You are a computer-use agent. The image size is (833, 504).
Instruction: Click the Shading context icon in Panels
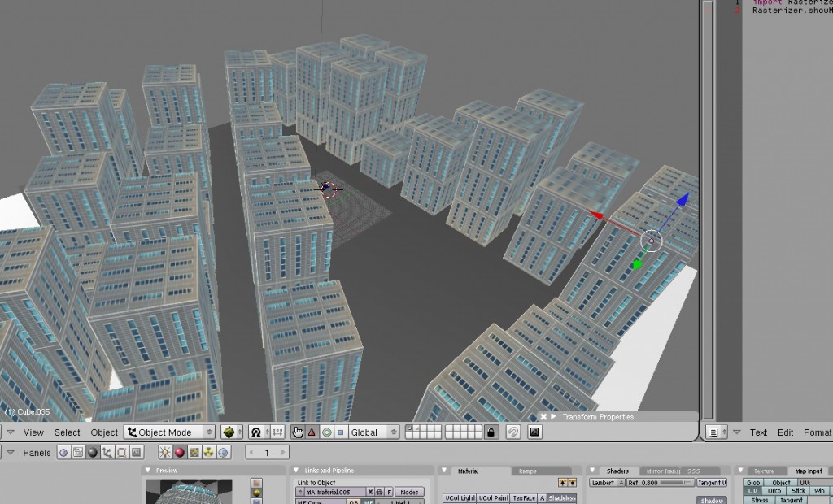pos(93,453)
